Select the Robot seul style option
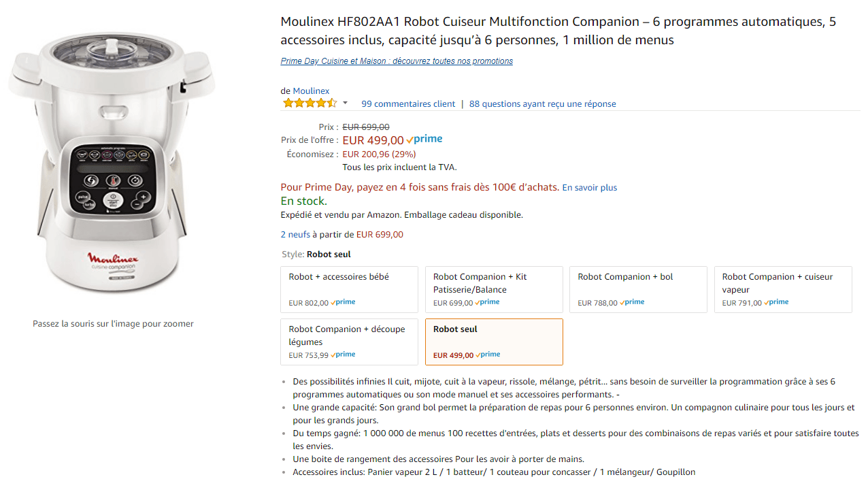Screen dimensions: 868x492 point(494,342)
